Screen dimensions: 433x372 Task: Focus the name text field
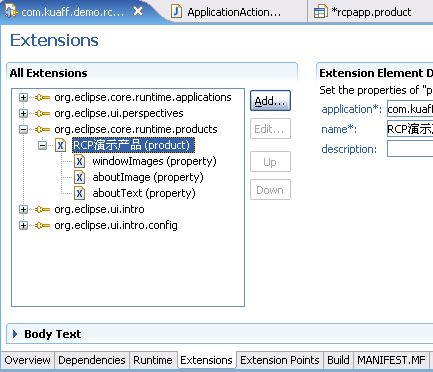coord(410,129)
